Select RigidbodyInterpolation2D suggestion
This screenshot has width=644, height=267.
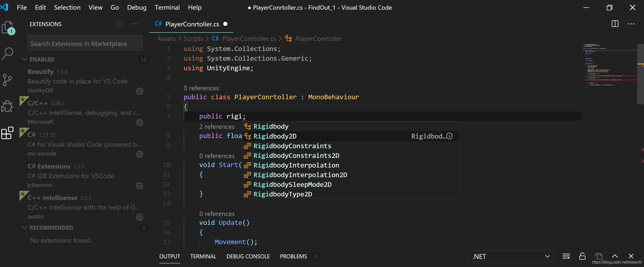[351, 175]
